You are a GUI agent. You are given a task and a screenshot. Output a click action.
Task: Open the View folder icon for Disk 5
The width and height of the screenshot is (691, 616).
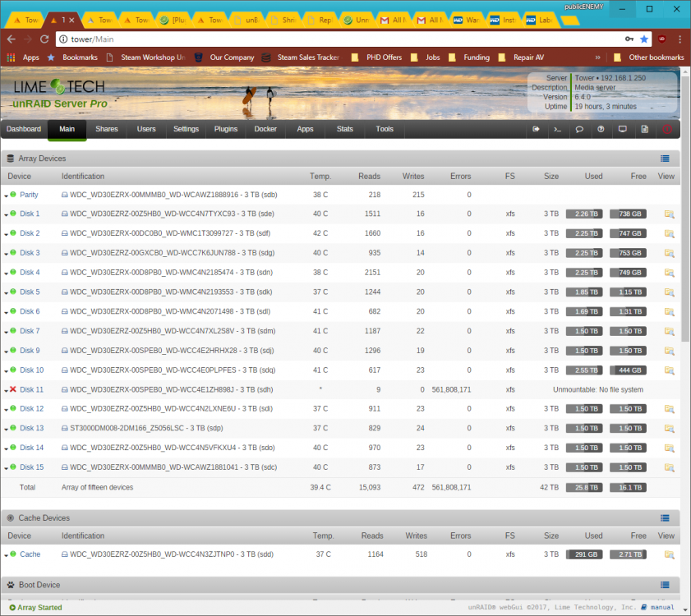[x=669, y=292]
